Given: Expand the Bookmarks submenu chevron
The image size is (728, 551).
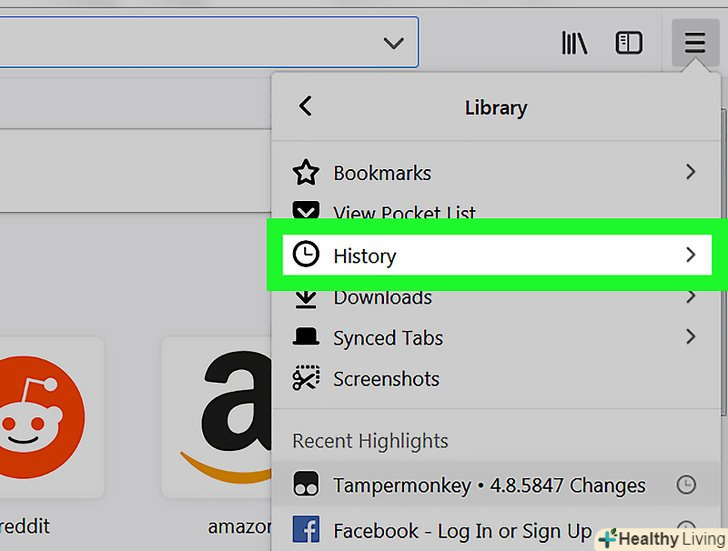Looking at the screenshot, I should [690, 173].
